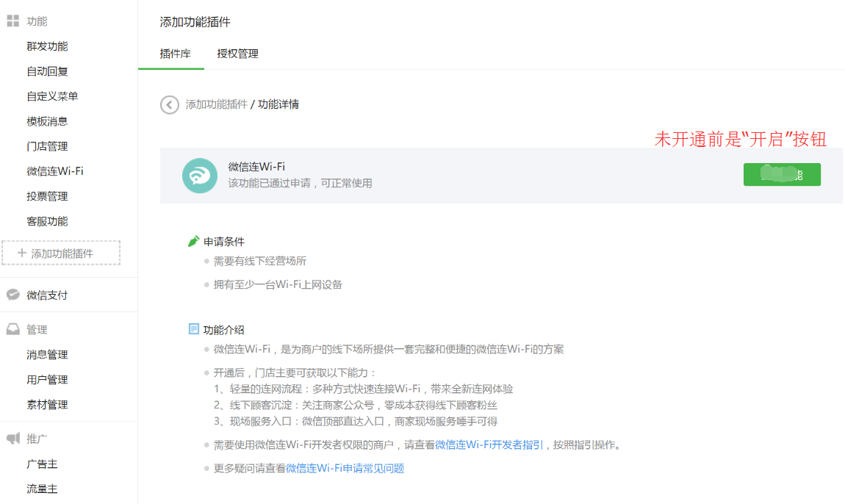845x504 pixels.
Task: Click the 功能 grid icon in sidebar
Action: pos(12,21)
